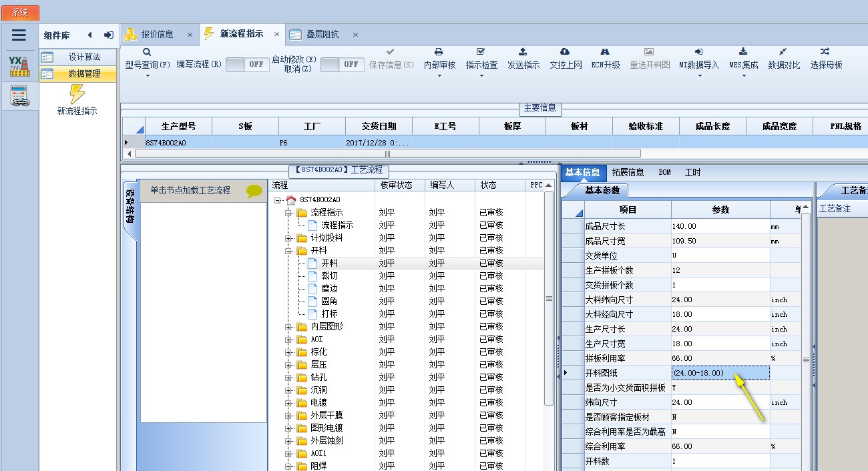Viewport: 868px width, 471px height.
Task: Click ECN升级 toolbar icon
Action: point(605,52)
